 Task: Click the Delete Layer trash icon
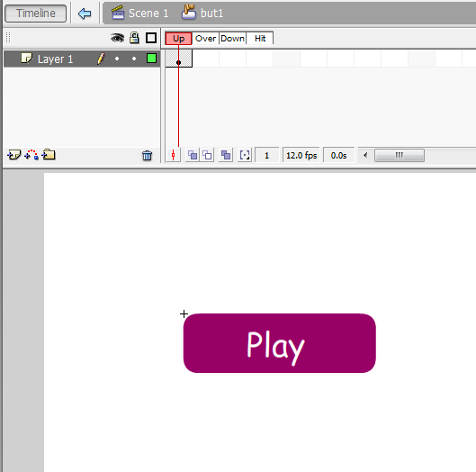[148, 156]
